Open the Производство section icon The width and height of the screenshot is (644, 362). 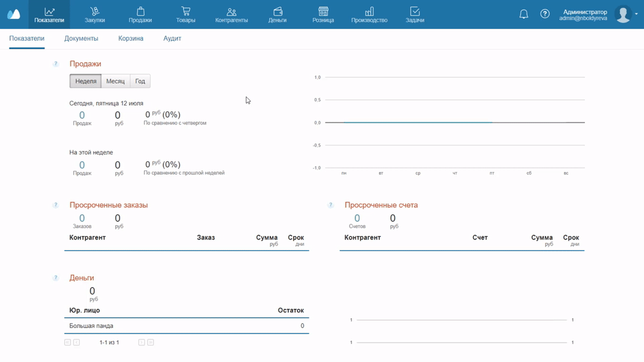[369, 11]
